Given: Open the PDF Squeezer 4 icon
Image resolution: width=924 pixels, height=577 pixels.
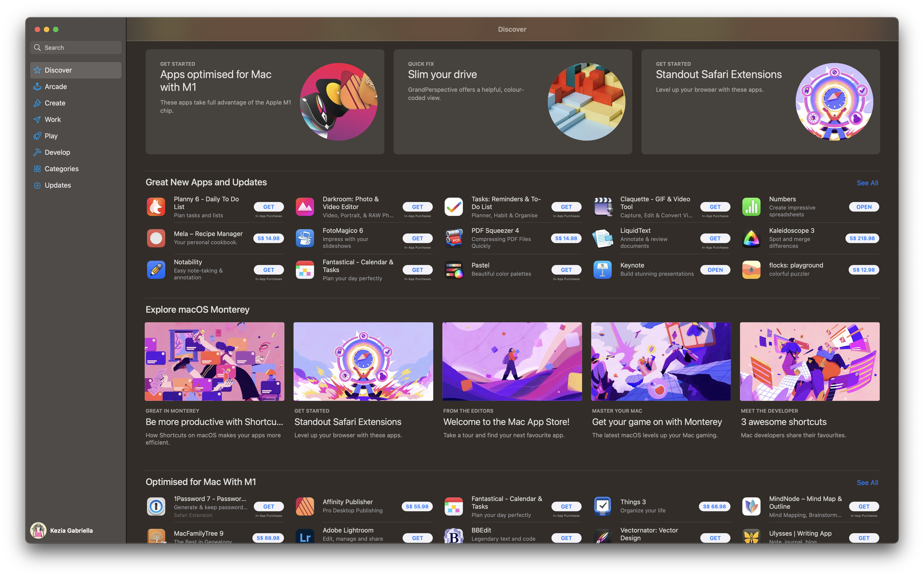Looking at the screenshot, I should tap(453, 239).
